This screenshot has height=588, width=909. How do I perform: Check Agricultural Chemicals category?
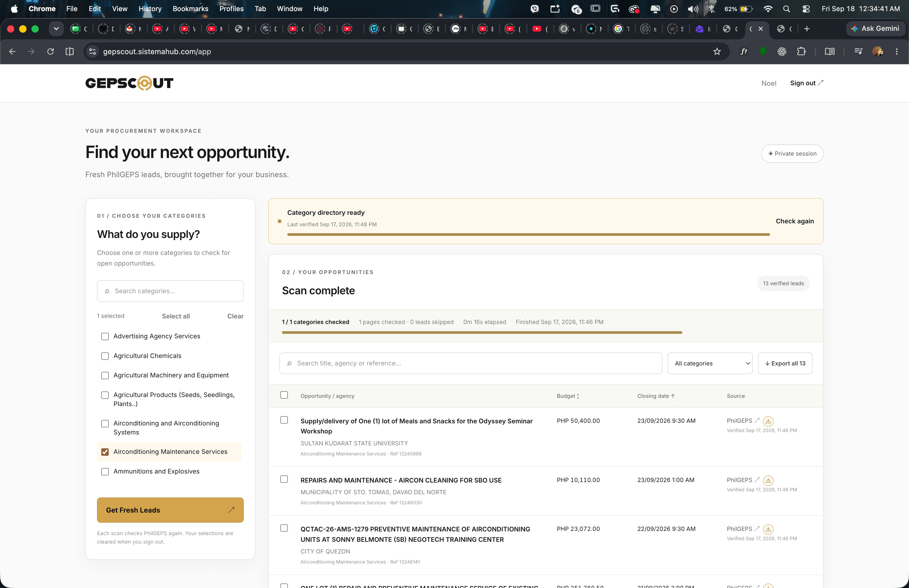click(x=105, y=356)
